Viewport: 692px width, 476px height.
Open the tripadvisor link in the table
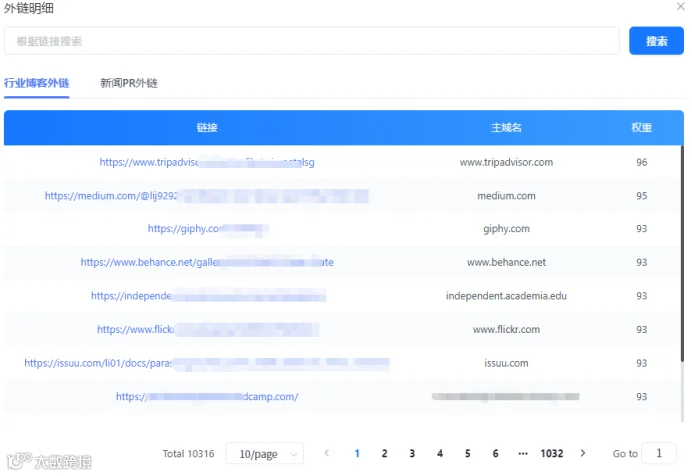coord(207,162)
